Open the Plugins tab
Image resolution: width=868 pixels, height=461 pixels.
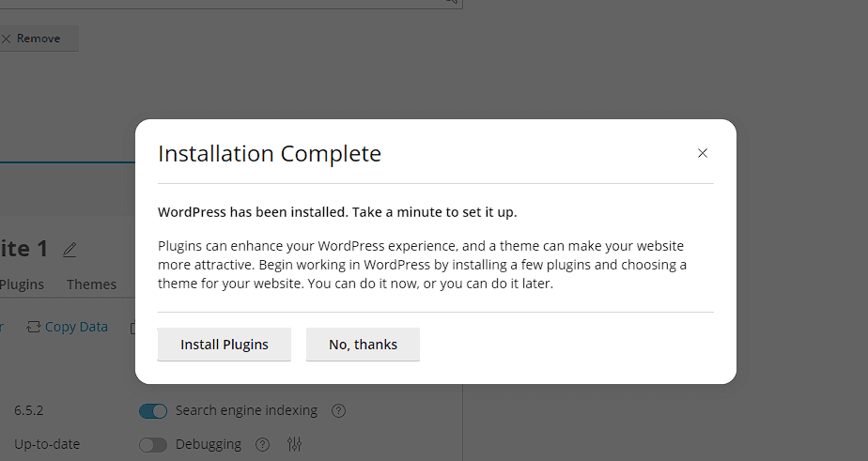point(22,284)
